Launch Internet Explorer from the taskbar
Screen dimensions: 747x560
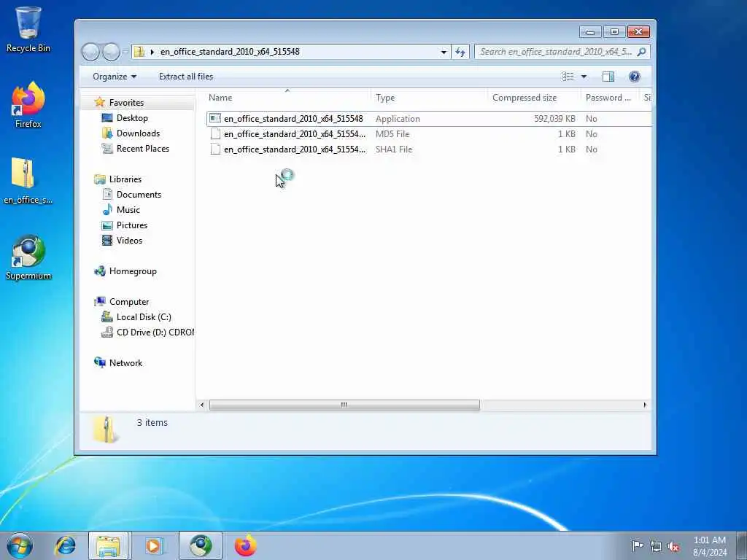pyautogui.click(x=65, y=545)
